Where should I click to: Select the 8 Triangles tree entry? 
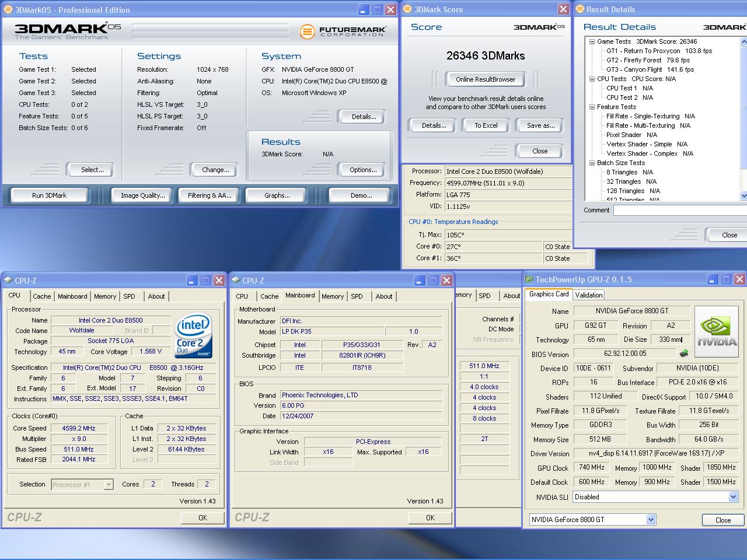click(x=629, y=172)
